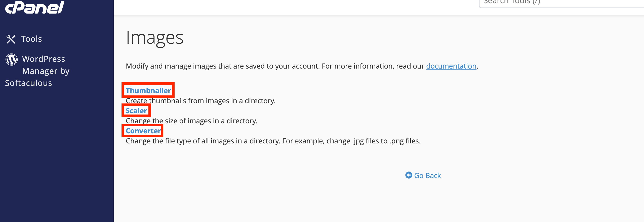
Task: Click the Converter description about .jpg to .png
Action: coord(273,141)
